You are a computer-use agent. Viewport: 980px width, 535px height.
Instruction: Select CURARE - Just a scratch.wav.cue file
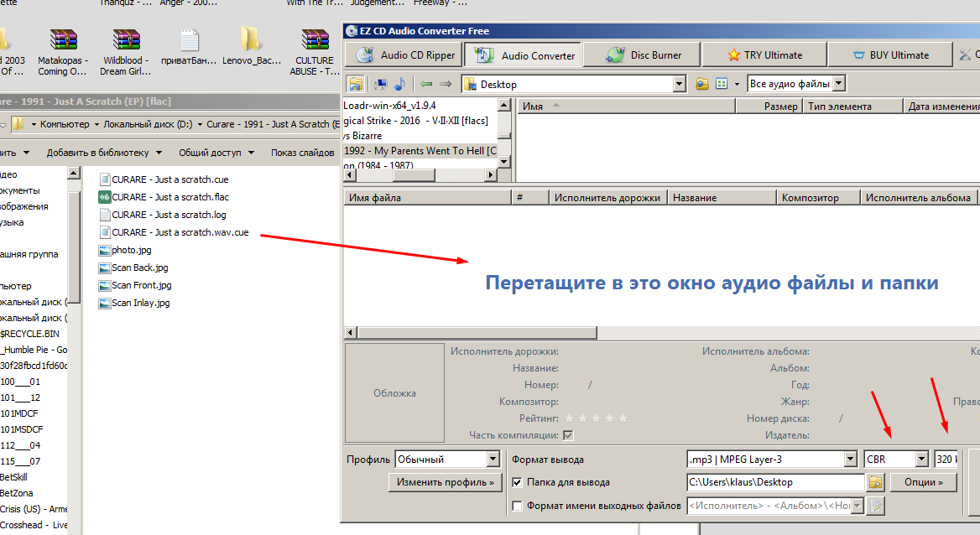pyautogui.click(x=174, y=232)
